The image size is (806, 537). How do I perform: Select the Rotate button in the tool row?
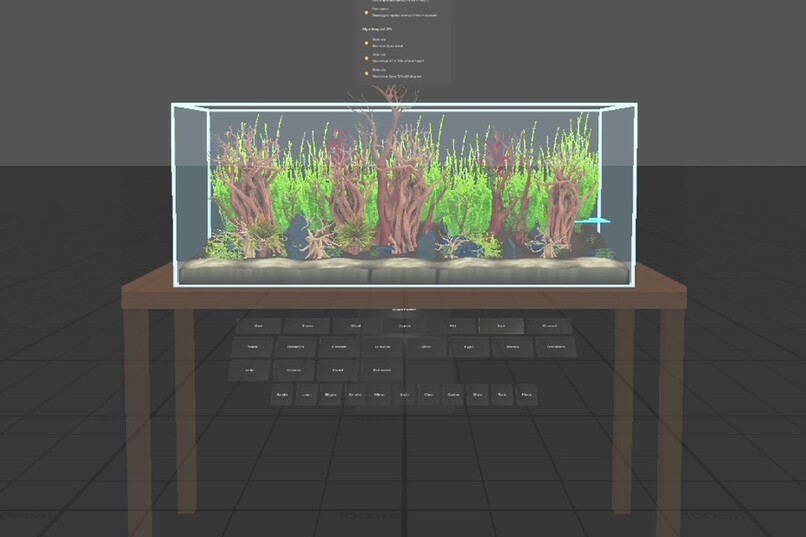[x=282, y=395]
